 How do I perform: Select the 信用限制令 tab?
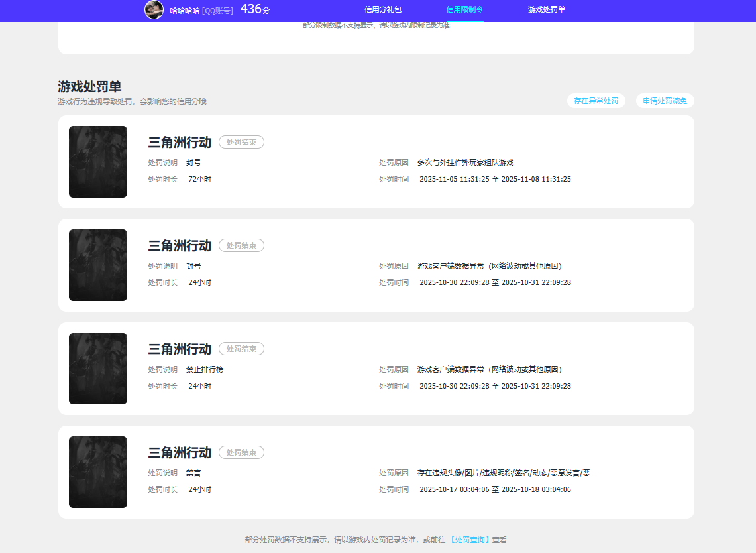[463, 9]
